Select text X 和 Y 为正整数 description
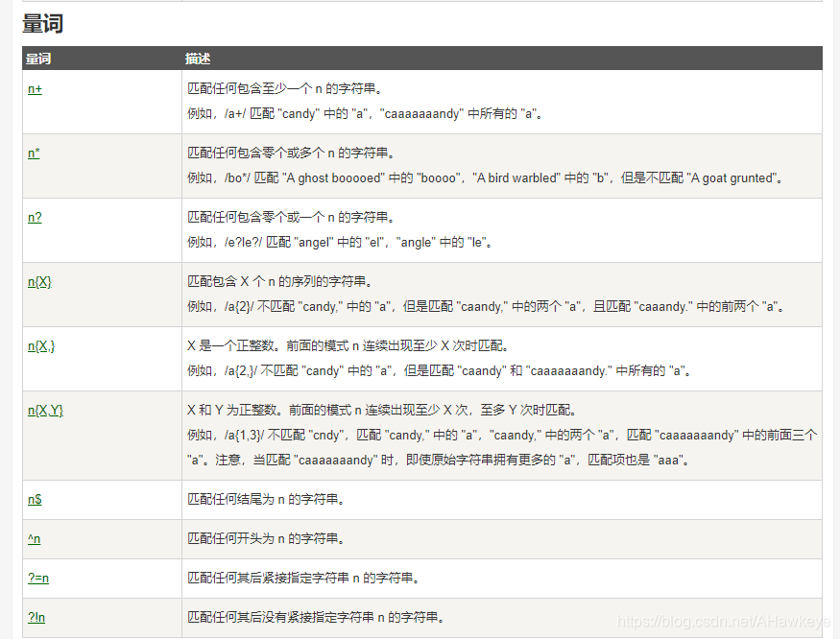The image size is (840, 639). [382, 410]
